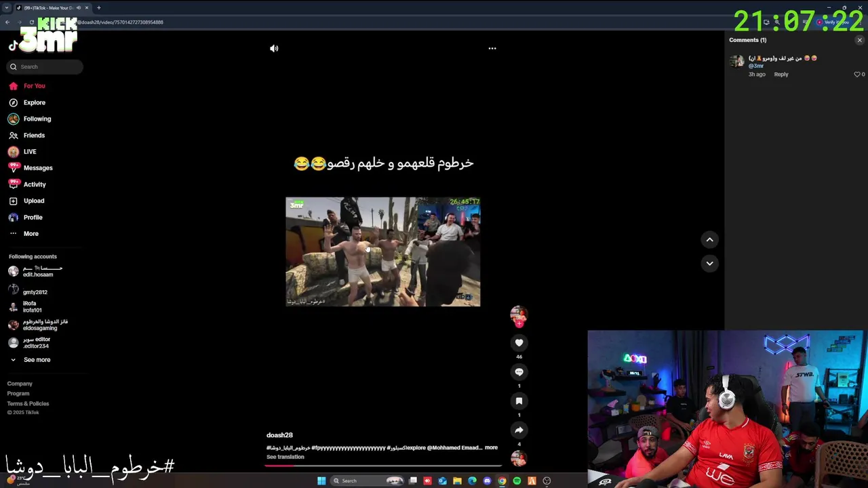
Task: Open the red arrow app on taskbar
Action: [427, 481]
